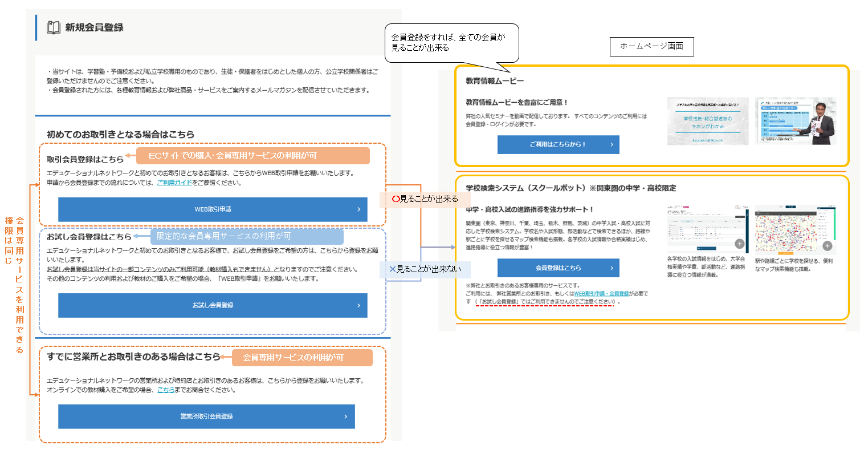This screenshot has width=868, height=449.
Task: Click the arrow chevron on the WEB取引申請 bar
Action: (x=358, y=209)
